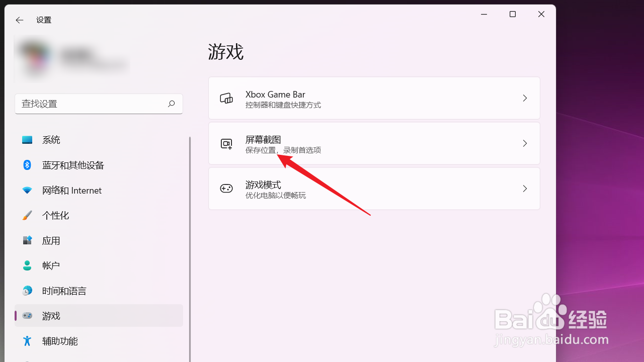This screenshot has width=644, height=362.
Task: Click the personalization brush icon
Action: coord(27,215)
